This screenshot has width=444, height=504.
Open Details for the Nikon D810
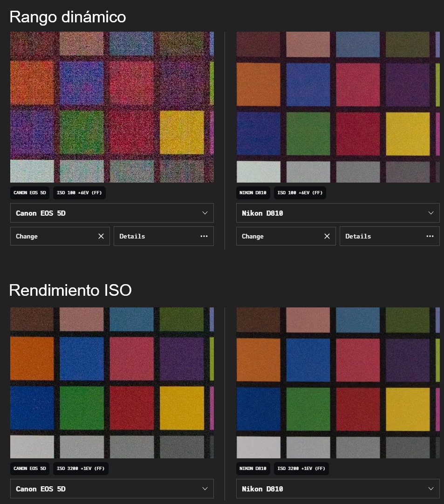point(389,236)
